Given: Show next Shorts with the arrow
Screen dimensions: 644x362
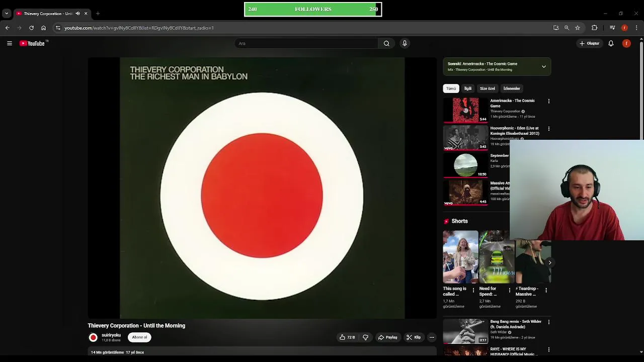Looking at the screenshot, I should pyautogui.click(x=550, y=262).
